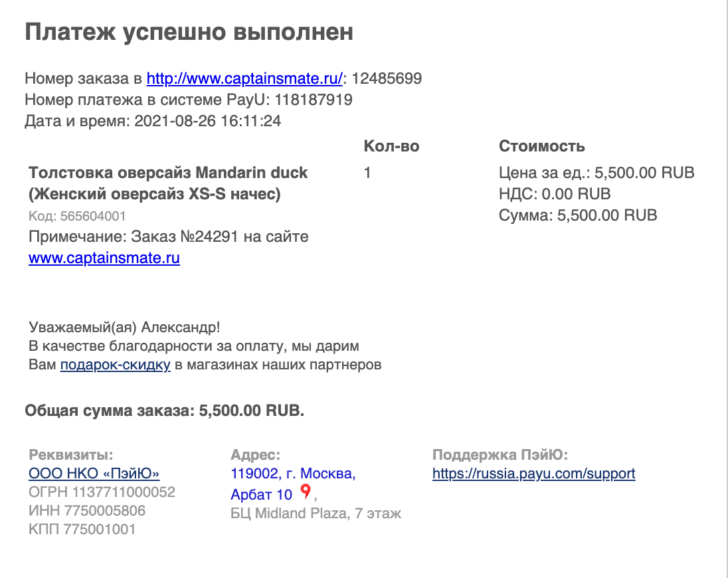Select the Общая сумма заказа total line
This screenshot has width=728, height=578.
tap(164, 411)
